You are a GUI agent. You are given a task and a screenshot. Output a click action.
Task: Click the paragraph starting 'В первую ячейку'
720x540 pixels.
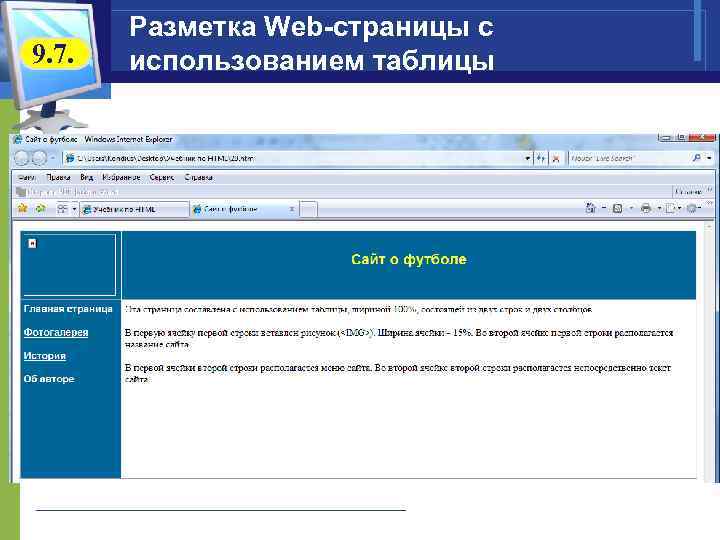tap(399, 338)
